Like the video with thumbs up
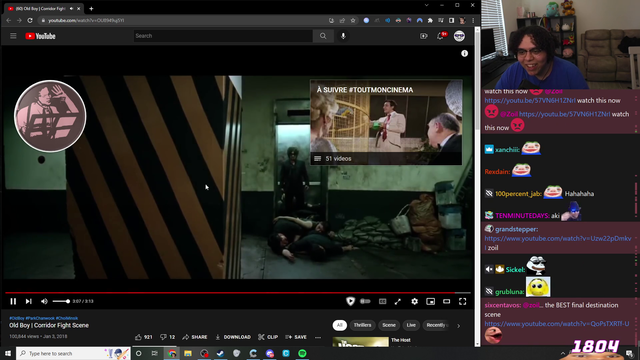Screen dimensions: 640x360 143,337
